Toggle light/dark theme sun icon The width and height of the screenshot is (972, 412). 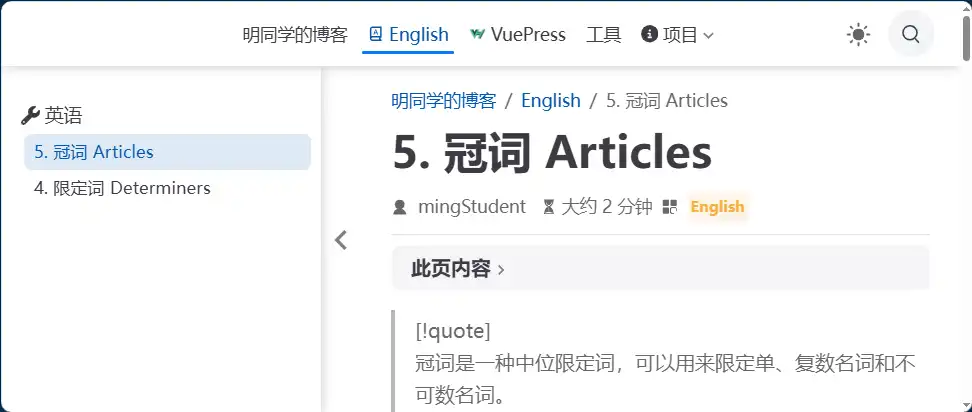858,35
